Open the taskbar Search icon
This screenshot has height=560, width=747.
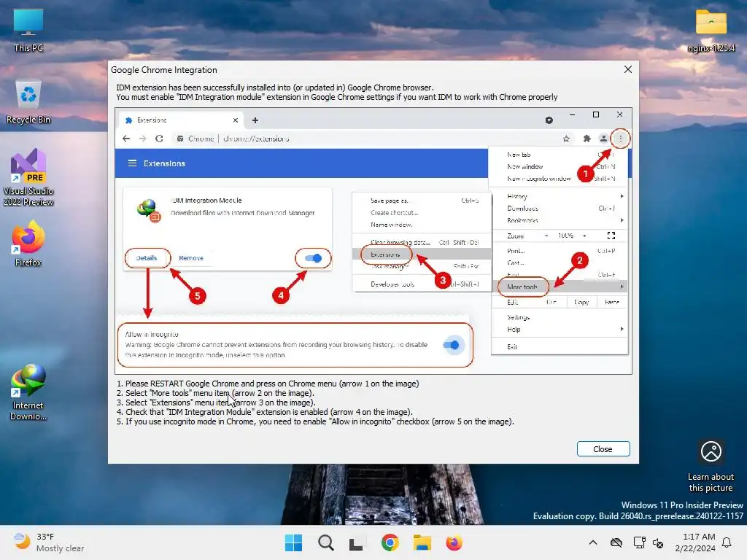[x=326, y=542]
